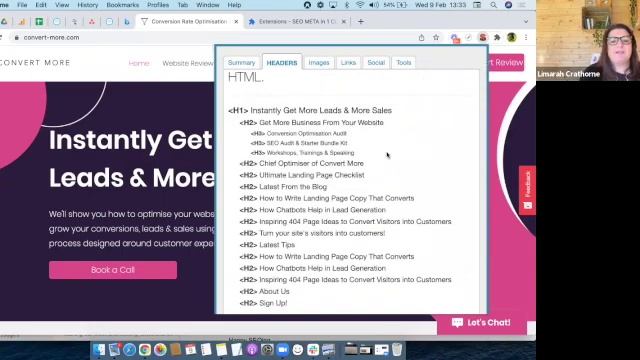The height and width of the screenshot is (360, 640).
Task: Click the battery status indicator
Action: point(396,5)
